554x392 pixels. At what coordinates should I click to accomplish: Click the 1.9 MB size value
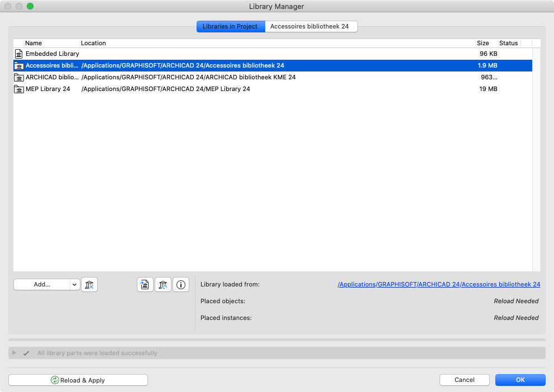coord(487,65)
